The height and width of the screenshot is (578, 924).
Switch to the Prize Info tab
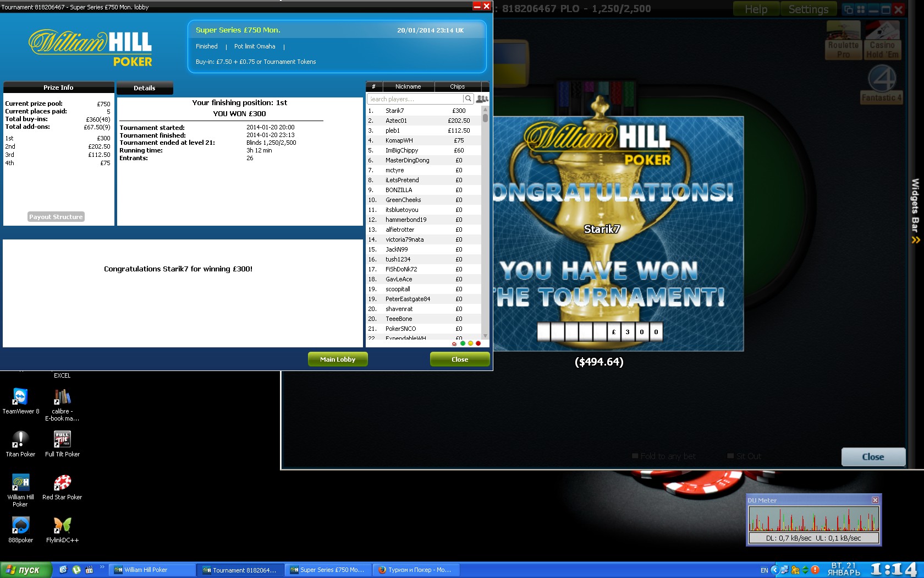pyautogui.click(x=58, y=88)
